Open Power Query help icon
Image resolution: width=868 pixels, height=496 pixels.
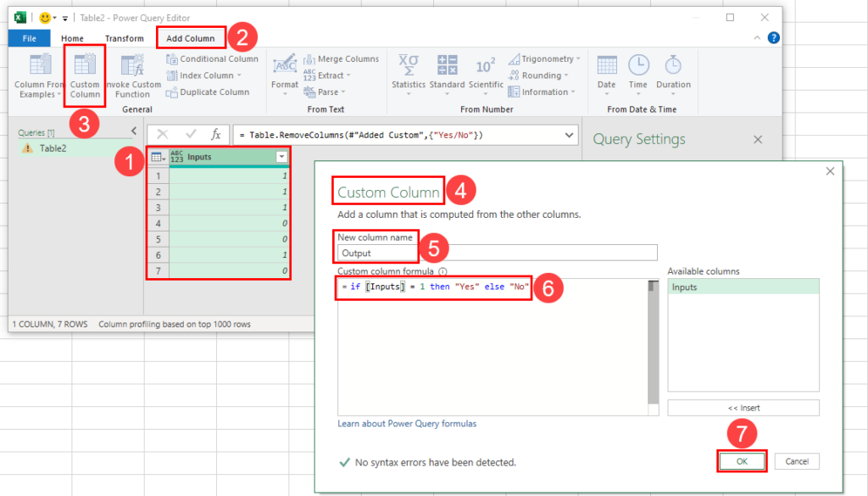(x=773, y=37)
